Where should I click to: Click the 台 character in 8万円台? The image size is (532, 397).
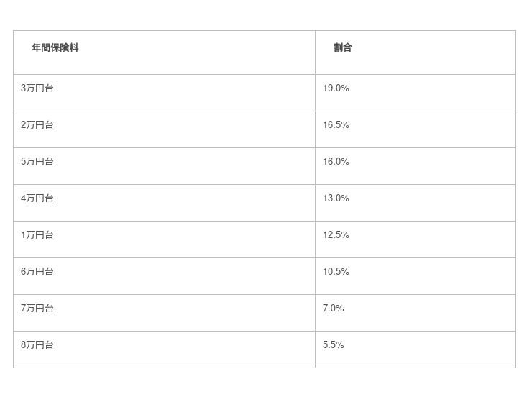[50, 345]
